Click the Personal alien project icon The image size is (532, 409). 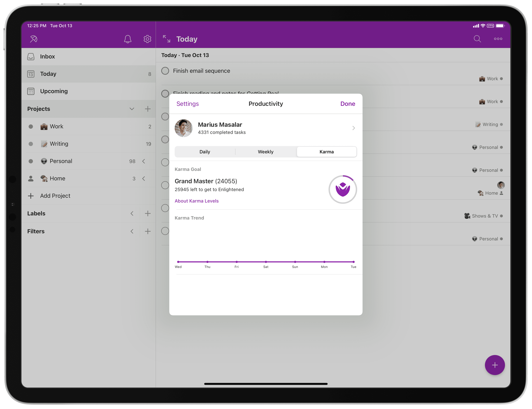pos(44,161)
